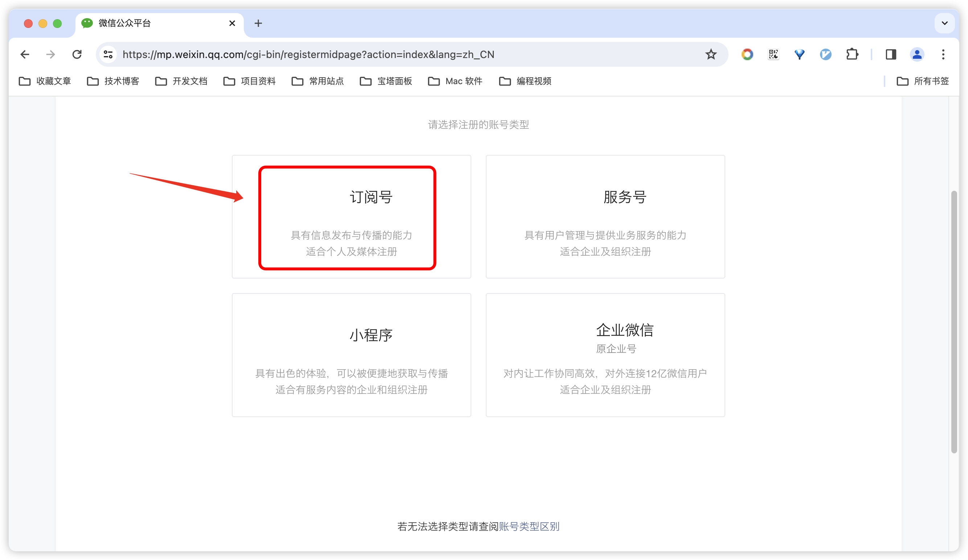Open the QR code extension icon
Screen dimensions: 968x560
pos(773,54)
